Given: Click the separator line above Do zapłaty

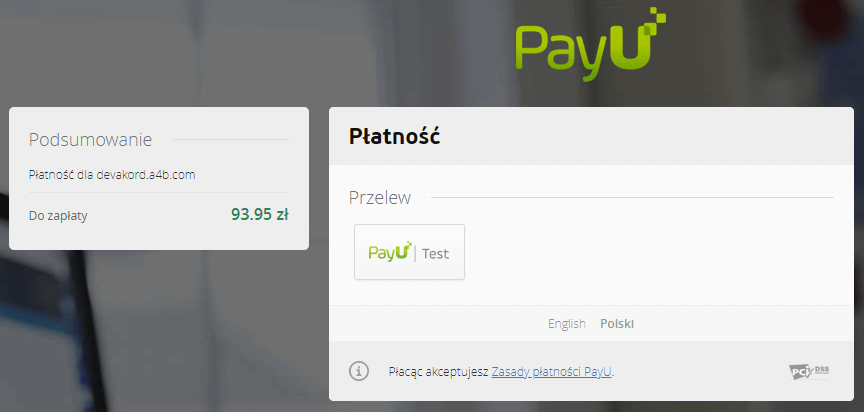Looking at the screenshot, I should (x=159, y=193).
